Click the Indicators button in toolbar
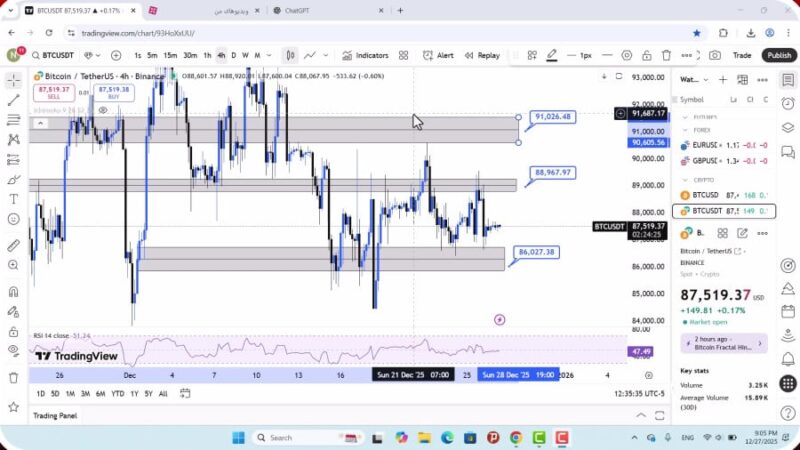The height and width of the screenshot is (450, 800). point(365,56)
